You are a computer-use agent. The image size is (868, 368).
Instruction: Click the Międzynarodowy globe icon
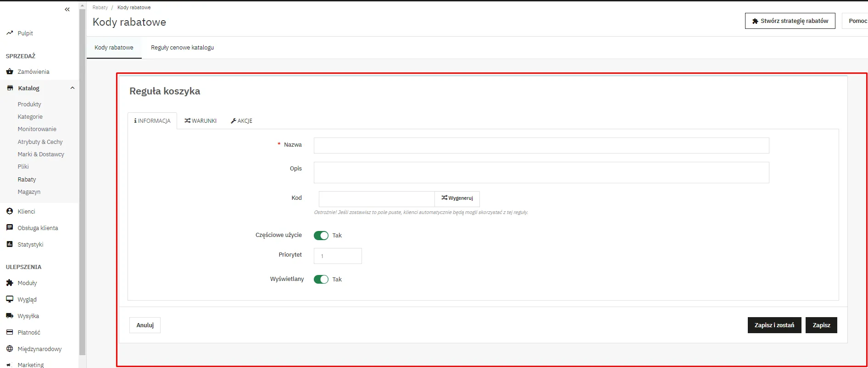tap(10, 349)
